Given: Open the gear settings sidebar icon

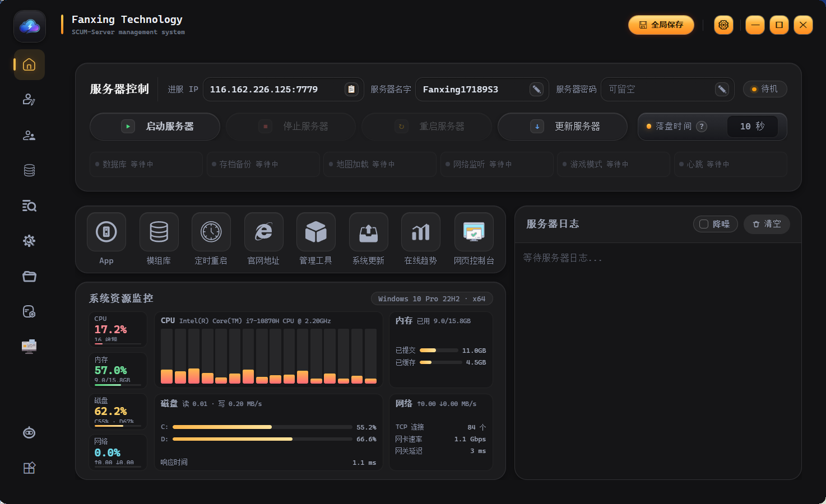Looking at the screenshot, I should tap(29, 241).
